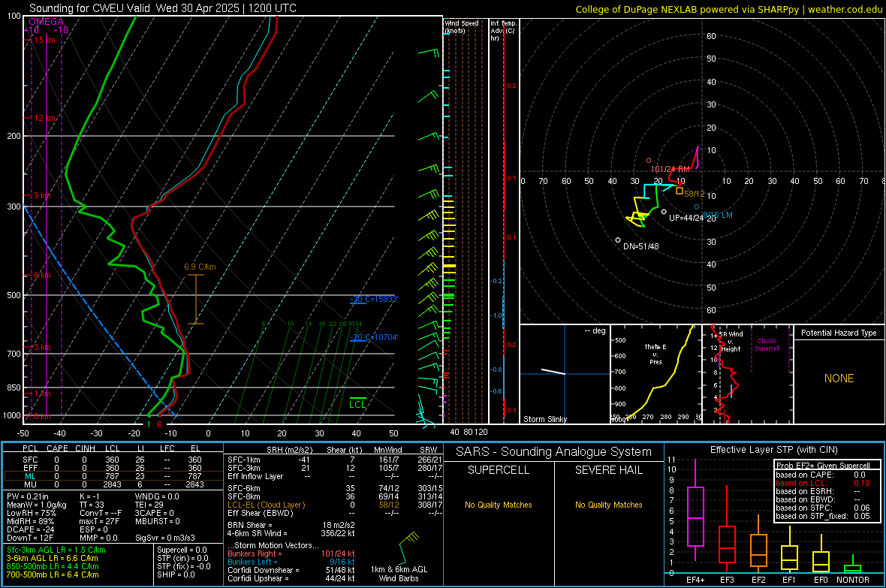Viewport: 886px width, 588px height.
Task: Select the highlighted ML parcel row
Action: point(113,476)
